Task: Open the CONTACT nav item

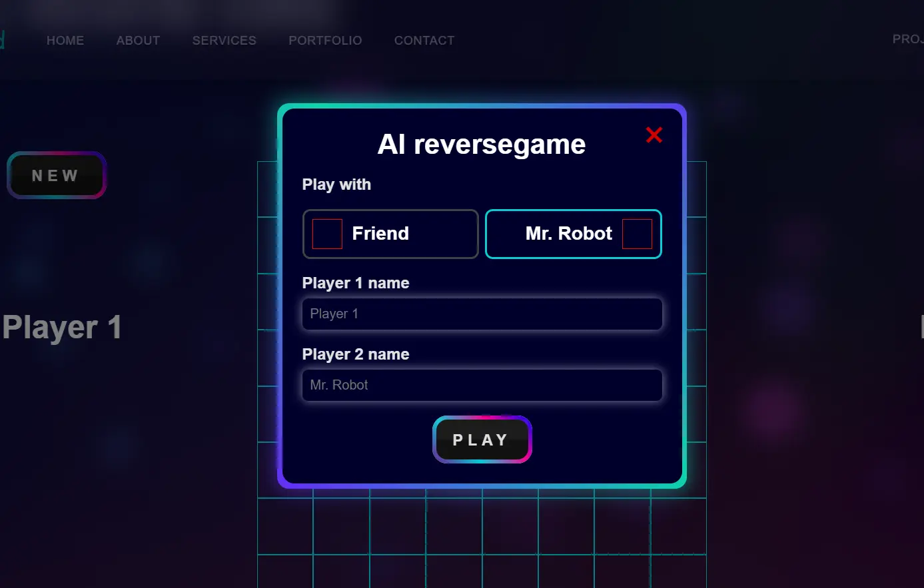Action: 424,41
